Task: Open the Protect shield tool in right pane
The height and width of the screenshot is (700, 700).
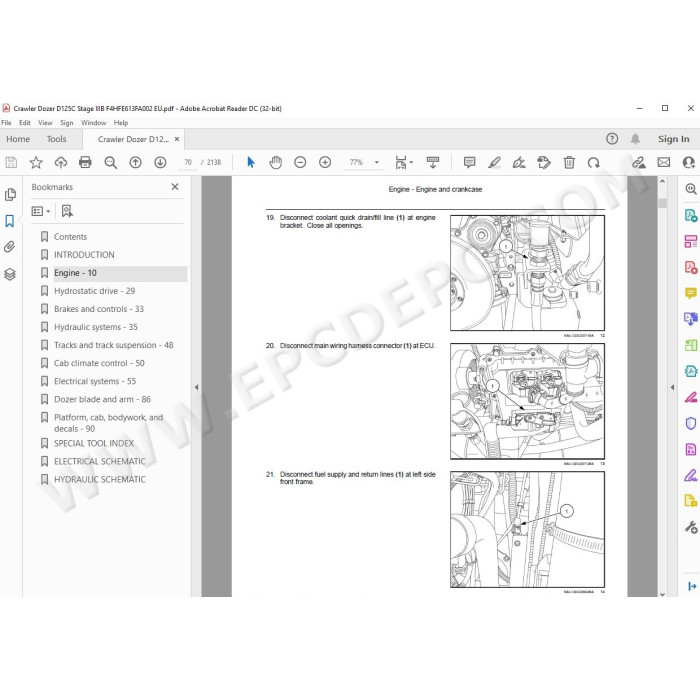Action: tap(691, 423)
